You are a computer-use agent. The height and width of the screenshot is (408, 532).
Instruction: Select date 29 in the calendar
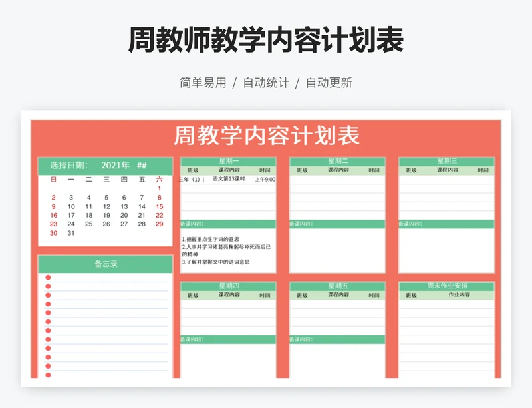160,224
